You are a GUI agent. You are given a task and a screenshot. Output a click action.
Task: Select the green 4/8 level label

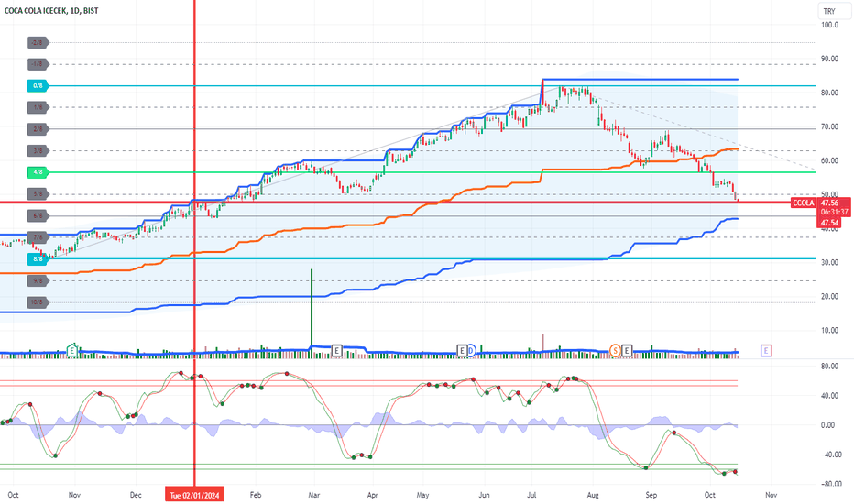(38, 172)
